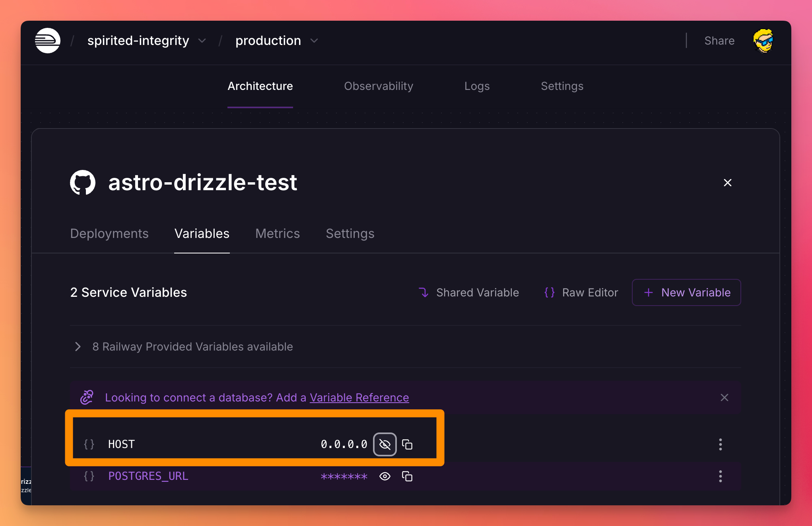Screen dimensions: 812x526
Task: Click the New Variable button
Action: pos(686,292)
